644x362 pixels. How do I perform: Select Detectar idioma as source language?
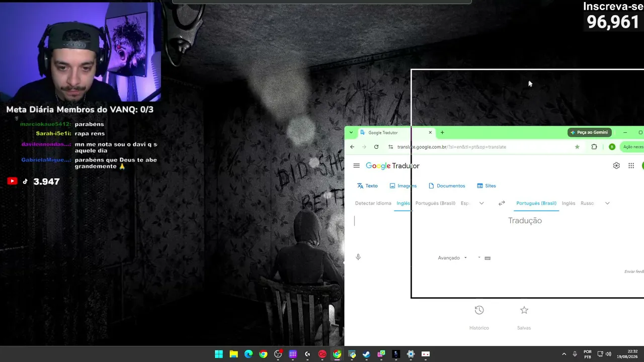[373, 203]
